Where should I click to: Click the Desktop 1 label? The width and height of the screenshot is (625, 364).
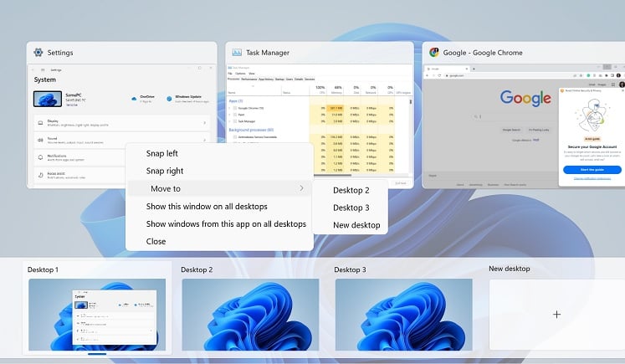43,270
